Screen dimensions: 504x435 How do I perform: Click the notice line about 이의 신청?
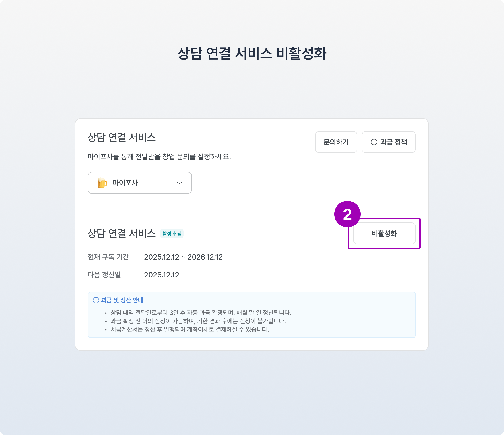tap(198, 321)
